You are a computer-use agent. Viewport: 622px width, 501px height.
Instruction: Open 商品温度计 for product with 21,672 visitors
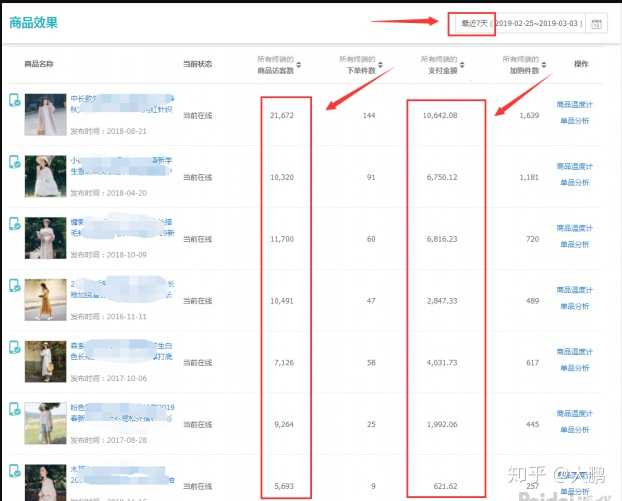(574, 105)
